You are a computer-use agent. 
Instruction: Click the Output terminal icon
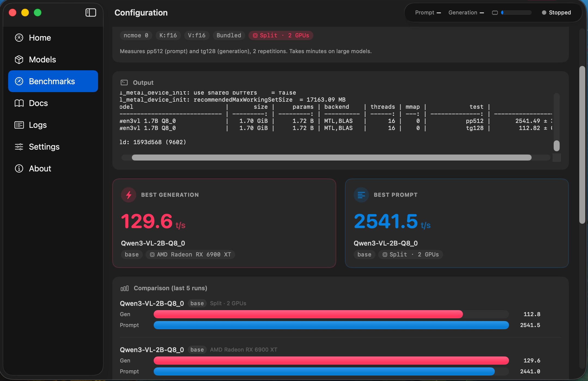(124, 82)
